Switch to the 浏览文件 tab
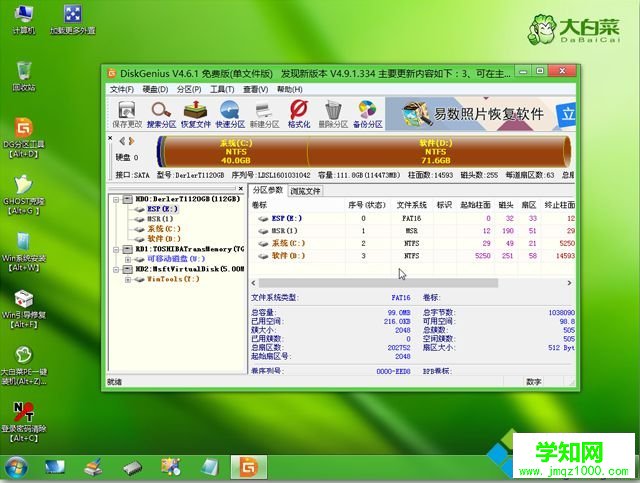Screen dimensions: 640x483 point(305,191)
